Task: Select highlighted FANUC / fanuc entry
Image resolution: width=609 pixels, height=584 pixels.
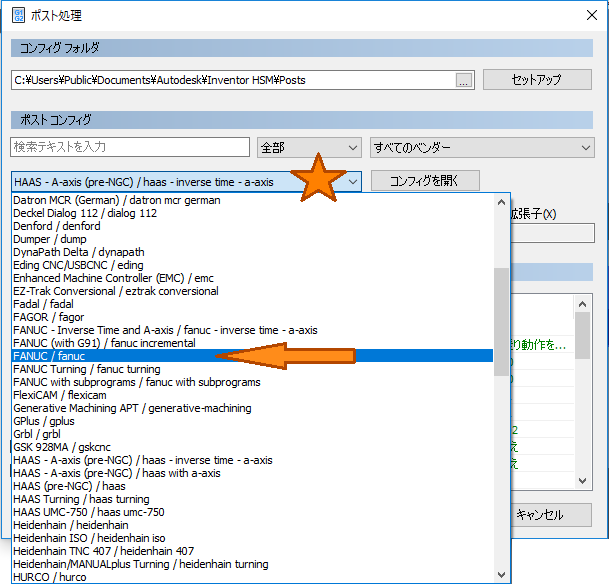Action: click(x=252, y=356)
